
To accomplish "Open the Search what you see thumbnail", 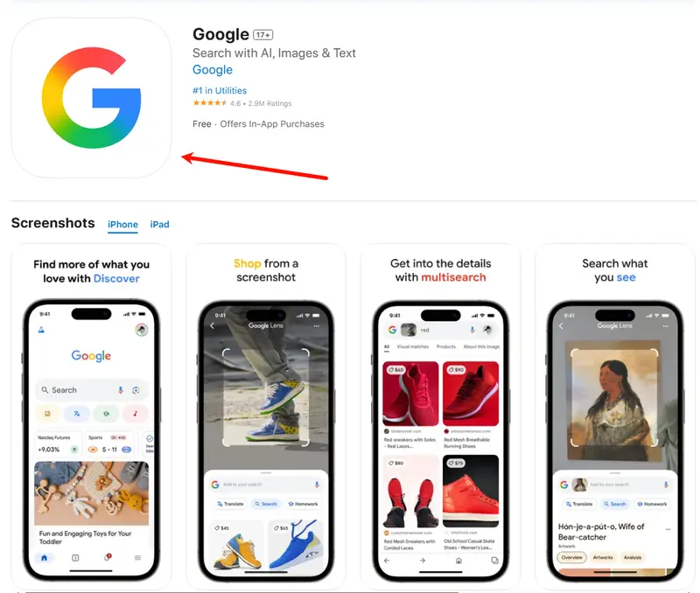I will pos(615,416).
